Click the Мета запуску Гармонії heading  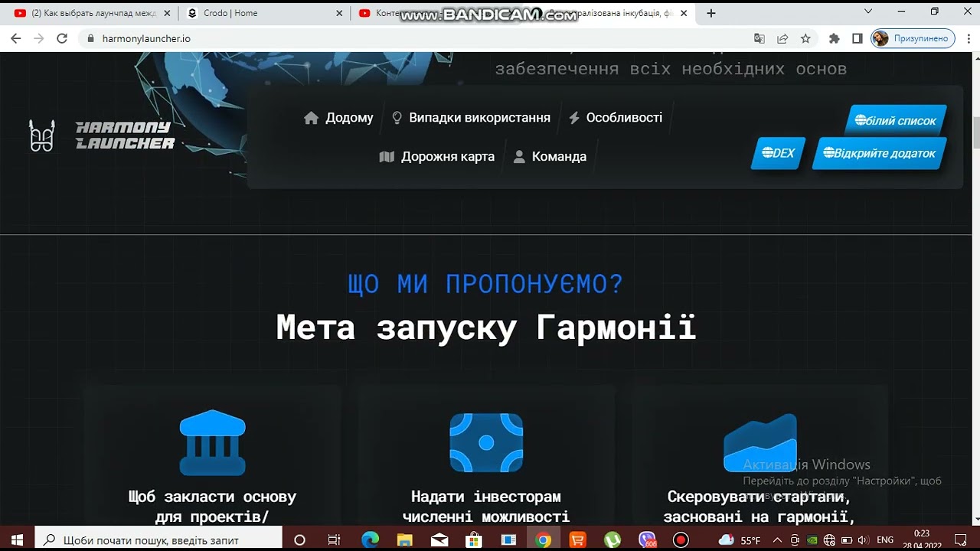(486, 328)
